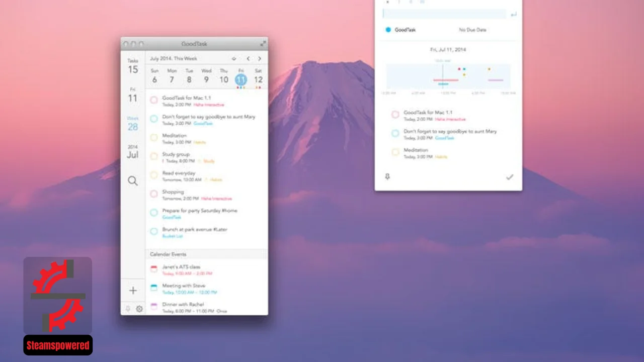The image size is (644, 362).
Task: Click the microphone icon beside the gear
Action: pyautogui.click(x=127, y=309)
